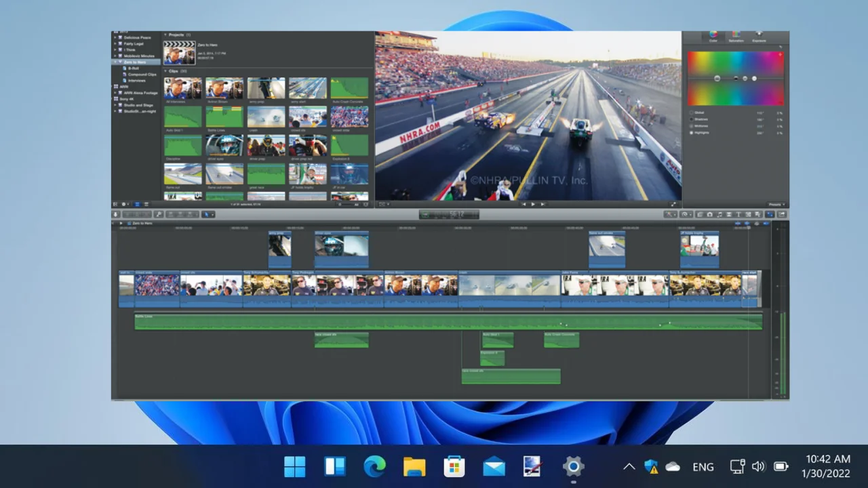This screenshot has height=488, width=868.
Task: Click the clip appearance button in browser
Action: [366, 204]
